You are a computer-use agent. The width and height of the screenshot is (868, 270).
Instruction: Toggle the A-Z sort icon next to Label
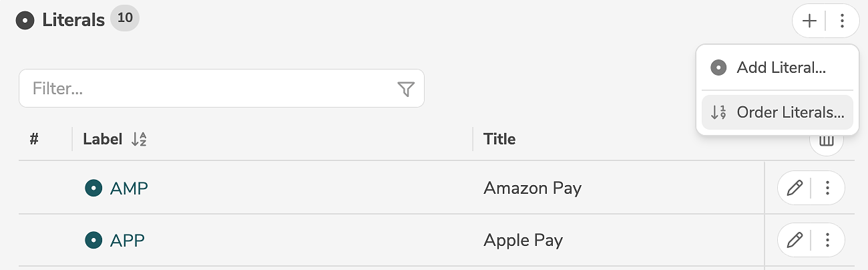139,139
